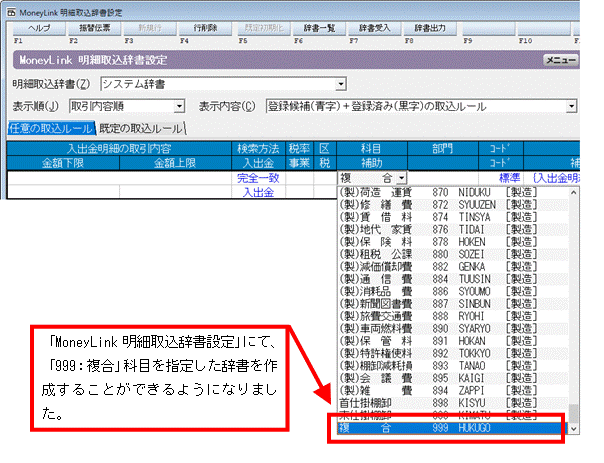The width and height of the screenshot is (604, 463).
Task: Click the 行削除 function button
Action: (205, 28)
